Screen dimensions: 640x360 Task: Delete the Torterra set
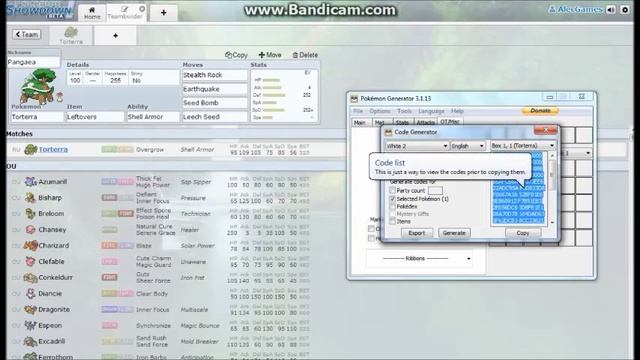[305, 55]
